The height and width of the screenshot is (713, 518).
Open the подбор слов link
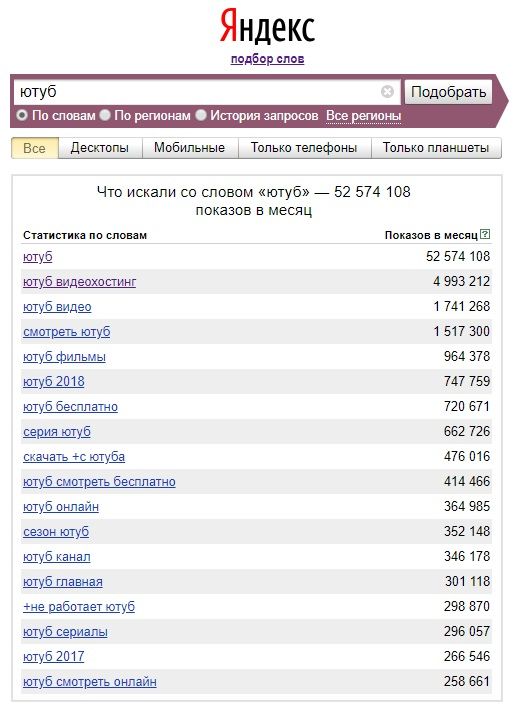267,59
